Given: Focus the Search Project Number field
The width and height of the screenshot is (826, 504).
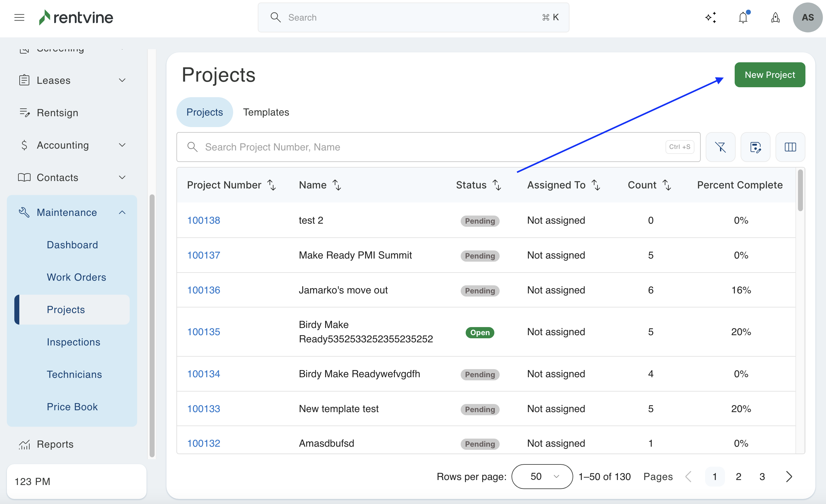Looking at the screenshot, I should coord(432,147).
